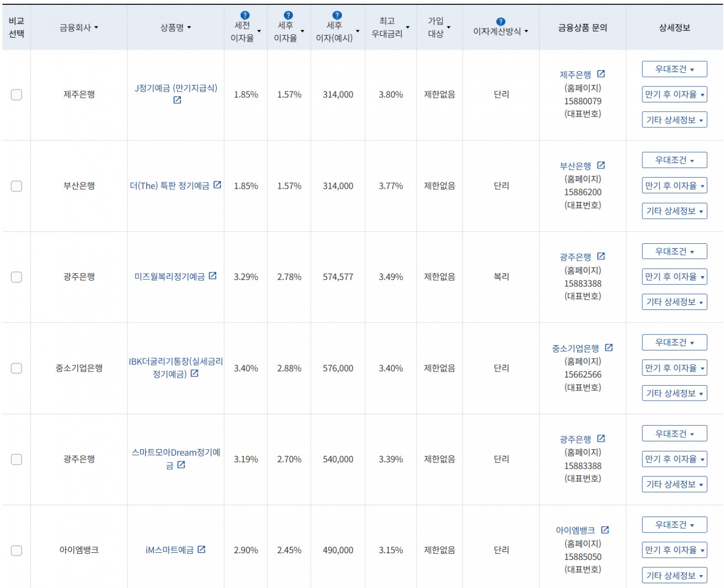
Task: Expand 우대조건 for 중소기업은행 row
Action: 674,342
